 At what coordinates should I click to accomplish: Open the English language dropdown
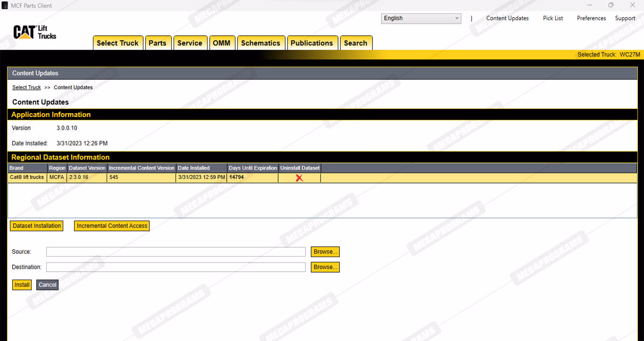[x=421, y=18]
